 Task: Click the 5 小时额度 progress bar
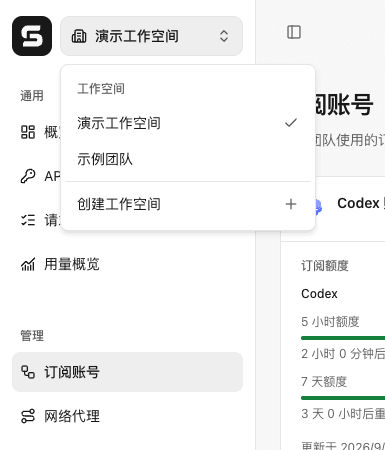pyautogui.click(x=343, y=338)
